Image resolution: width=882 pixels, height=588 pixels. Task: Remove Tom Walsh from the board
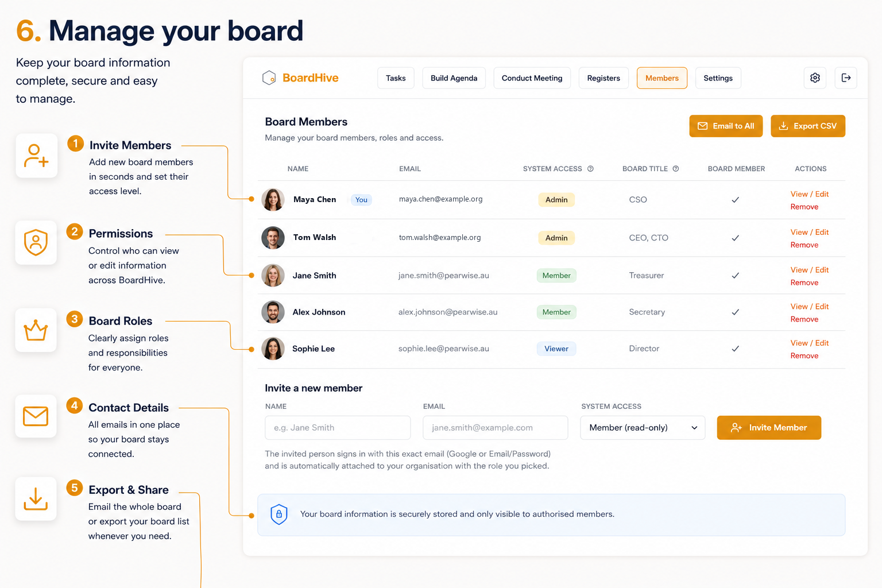coord(804,245)
